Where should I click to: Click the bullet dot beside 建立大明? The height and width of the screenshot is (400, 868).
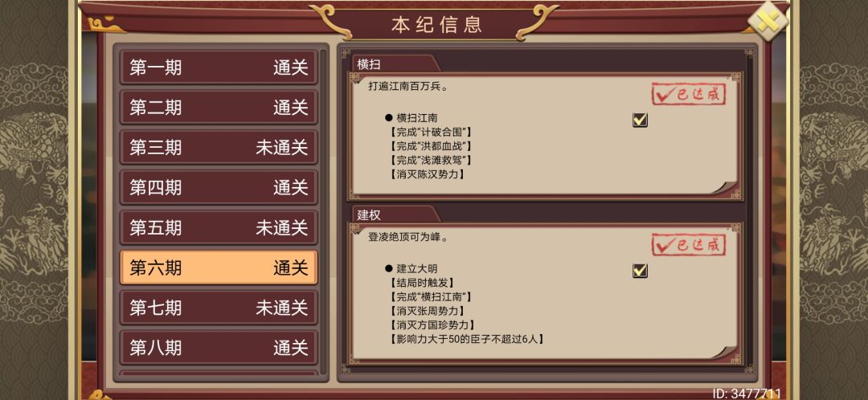[x=388, y=268]
